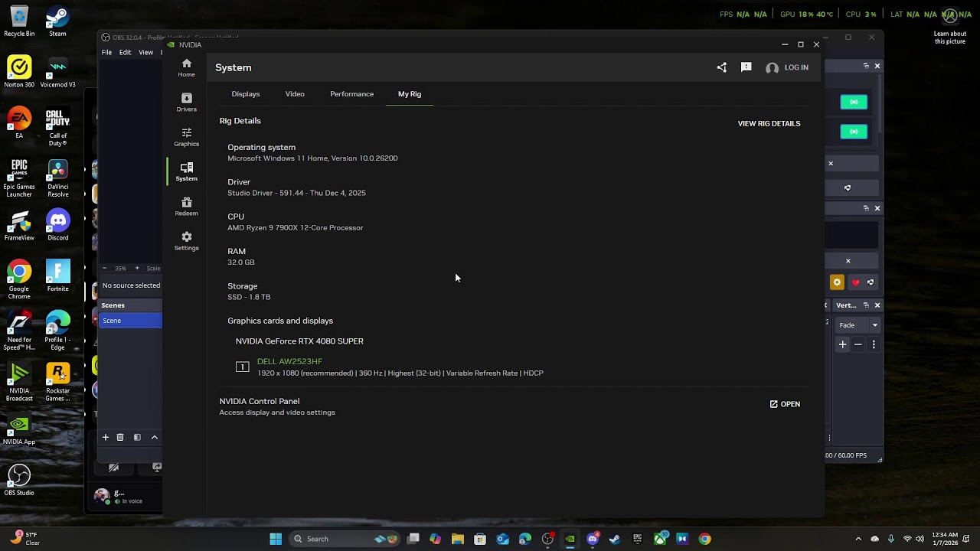This screenshot has height=551, width=980.
Task: Open Fade transition dropdown in OBS
Action: pos(858,325)
